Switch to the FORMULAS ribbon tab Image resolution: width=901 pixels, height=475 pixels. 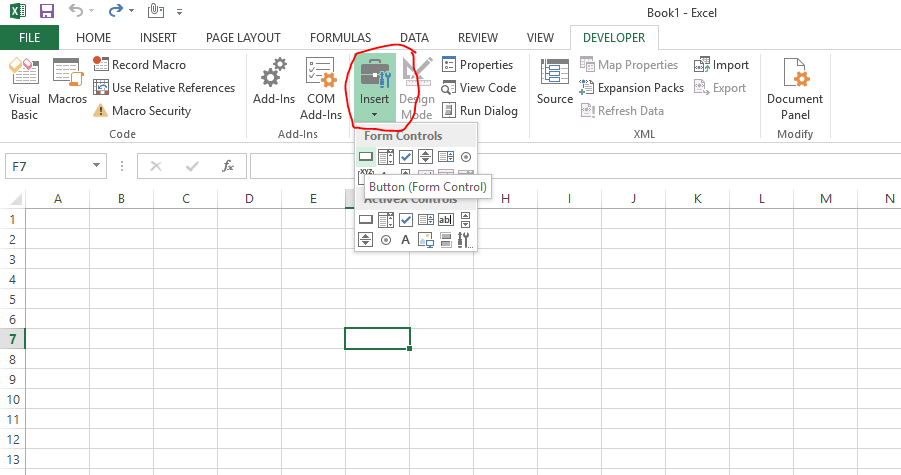(340, 38)
